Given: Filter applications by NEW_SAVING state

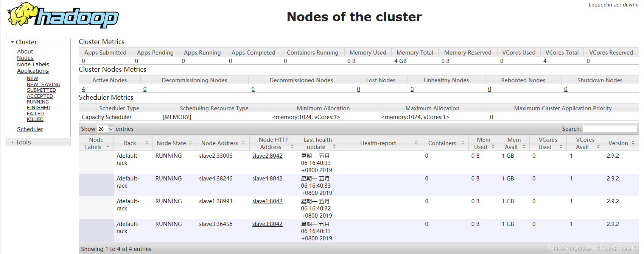Looking at the screenshot, I should [44, 85].
